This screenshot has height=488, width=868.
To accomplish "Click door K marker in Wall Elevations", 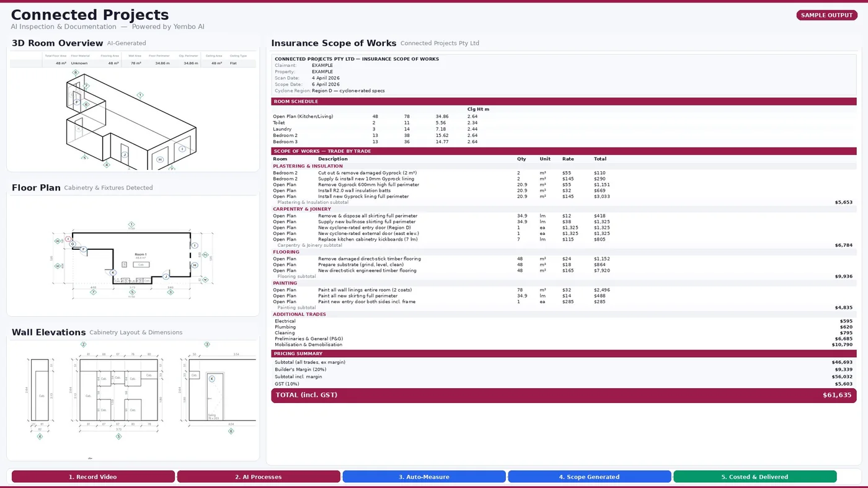I will click(x=211, y=378).
